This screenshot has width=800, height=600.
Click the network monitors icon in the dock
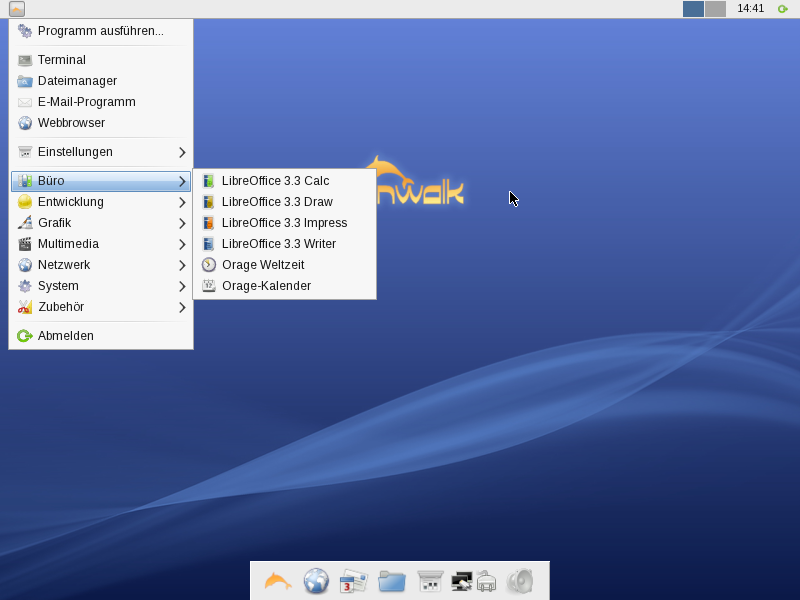tap(462, 581)
